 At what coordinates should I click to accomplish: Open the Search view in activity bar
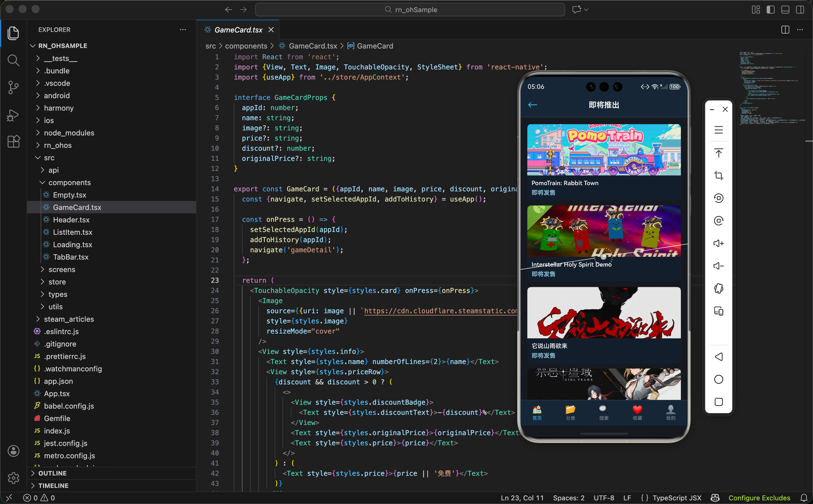coord(13,60)
